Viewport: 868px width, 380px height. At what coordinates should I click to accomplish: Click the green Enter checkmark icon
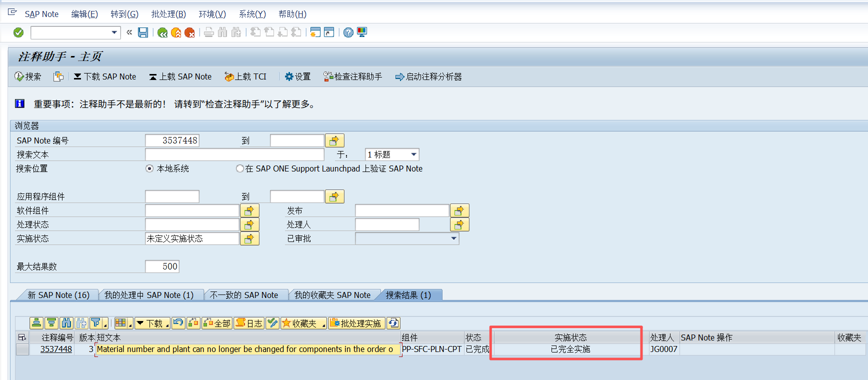(x=18, y=32)
